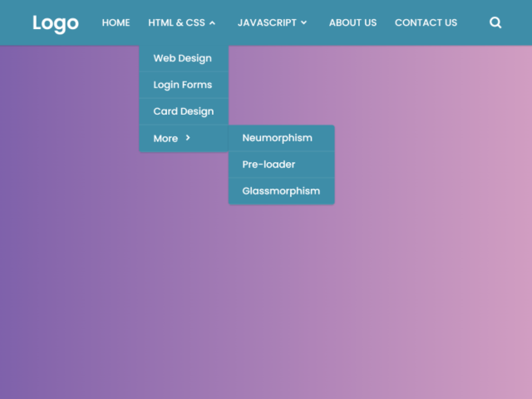The height and width of the screenshot is (399, 532).
Task: Click the More submenu label
Action: (x=165, y=138)
